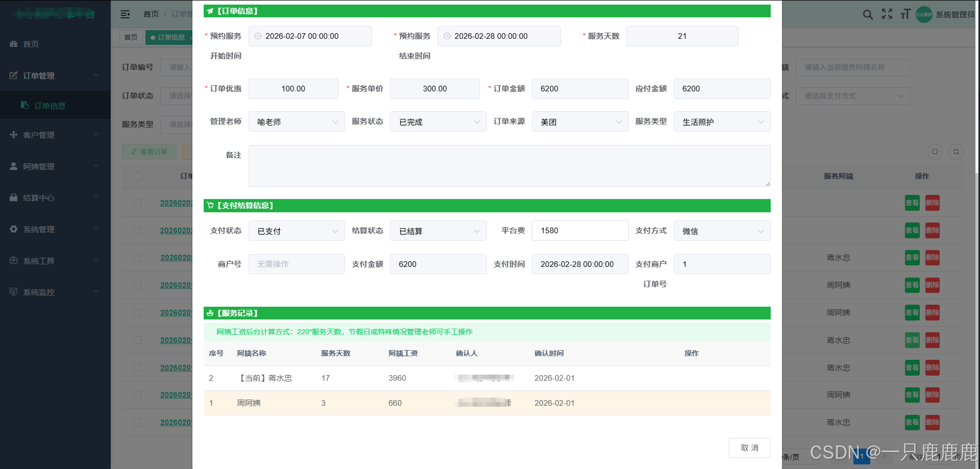
Task: Go to 首页 in the breadcrumb
Action: tap(151, 14)
